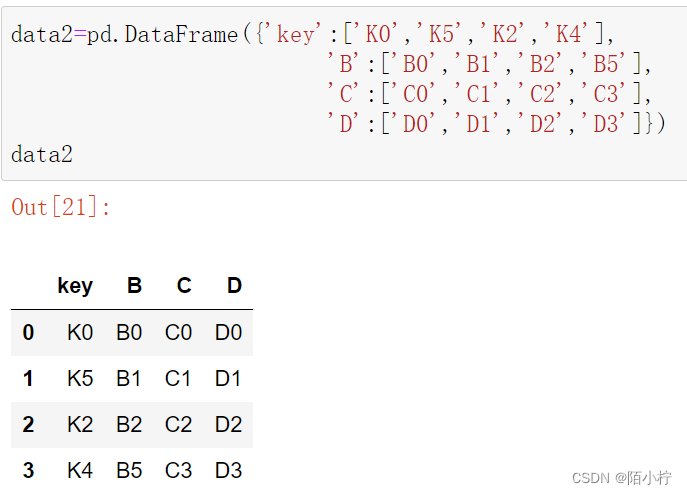
Task: Select the 'D' column header
Action: tap(234, 286)
